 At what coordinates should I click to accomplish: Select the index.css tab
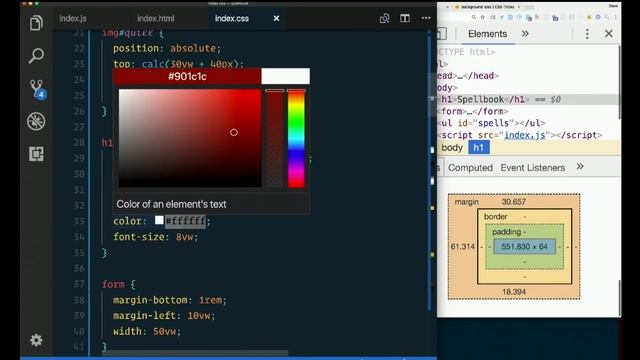point(232,19)
